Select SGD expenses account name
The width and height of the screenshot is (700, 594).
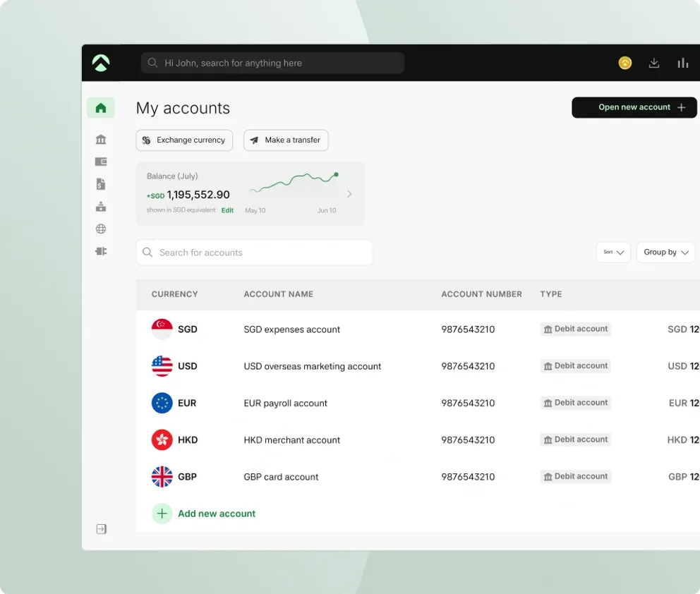[x=291, y=329]
